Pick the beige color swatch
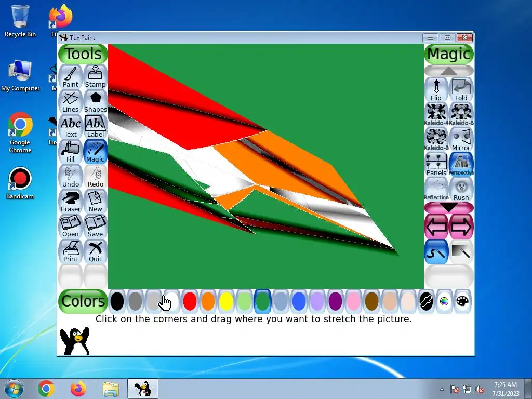This screenshot has width=532, height=399. click(x=408, y=301)
